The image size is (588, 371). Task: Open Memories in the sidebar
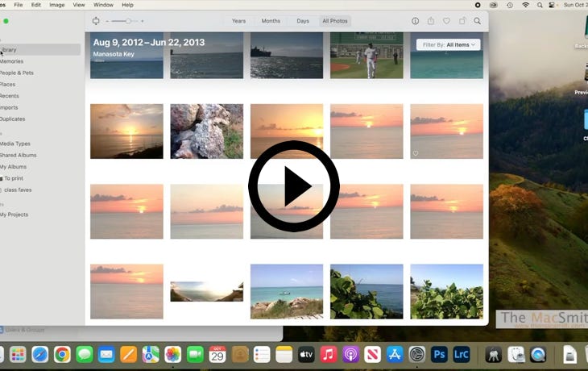pos(11,61)
